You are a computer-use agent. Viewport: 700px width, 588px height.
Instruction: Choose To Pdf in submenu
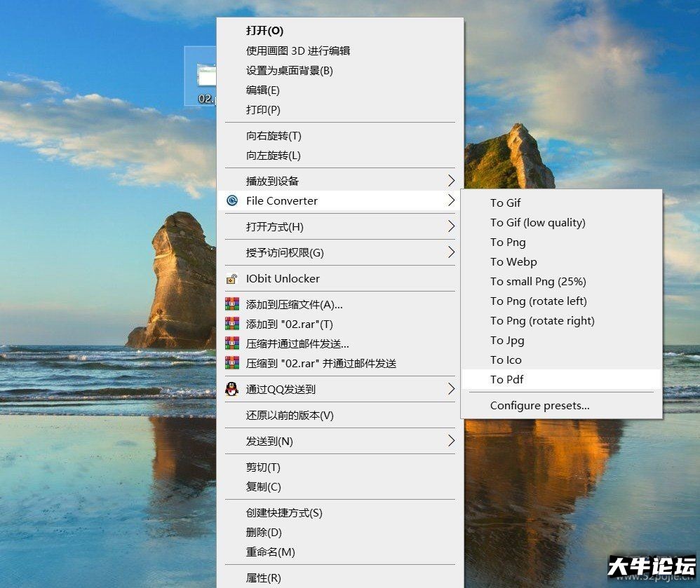coord(561,380)
